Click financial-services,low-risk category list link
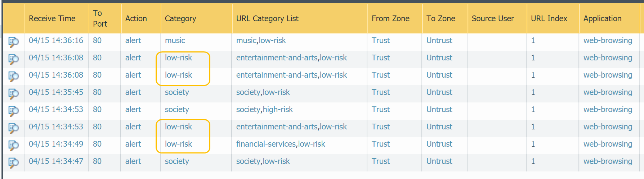 281,144
